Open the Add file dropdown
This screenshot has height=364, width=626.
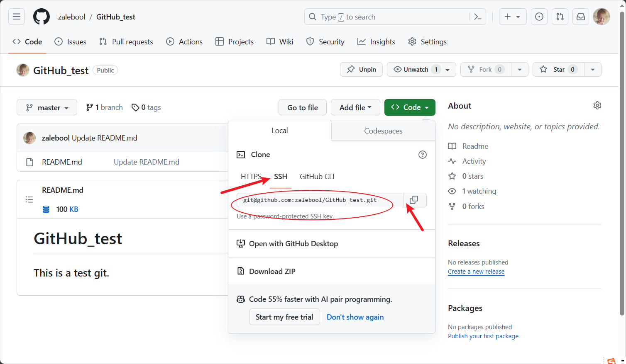pos(355,107)
